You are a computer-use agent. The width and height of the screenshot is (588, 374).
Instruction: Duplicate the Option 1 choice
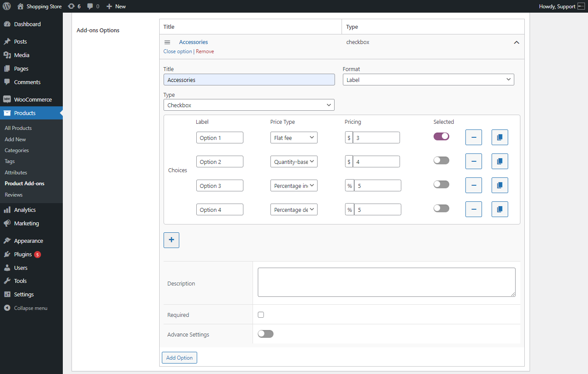click(500, 137)
